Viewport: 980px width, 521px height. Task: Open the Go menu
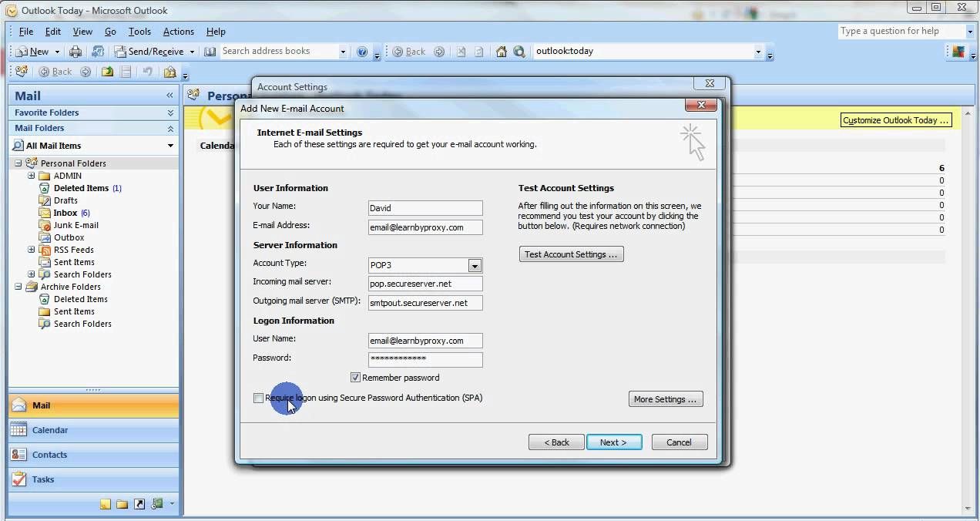pyautogui.click(x=110, y=32)
